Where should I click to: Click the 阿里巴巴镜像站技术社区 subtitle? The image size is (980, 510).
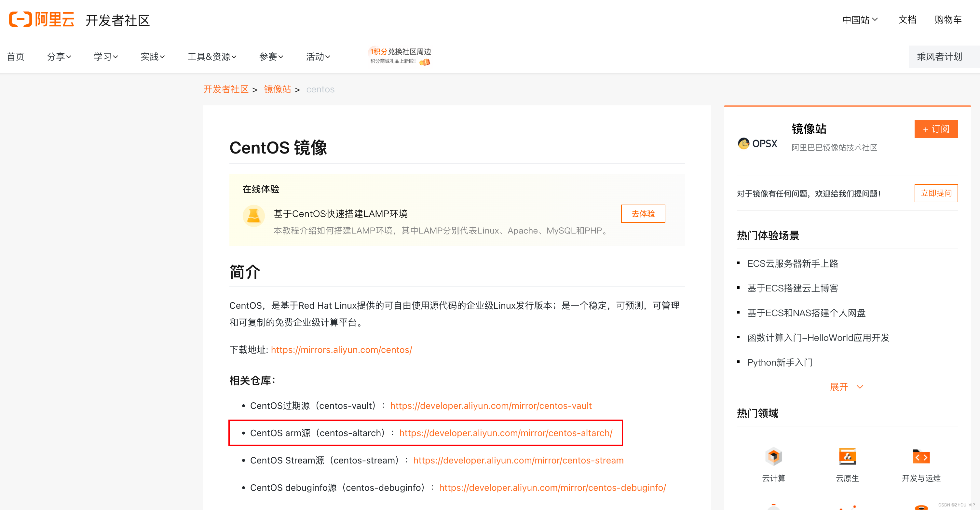pos(834,148)
